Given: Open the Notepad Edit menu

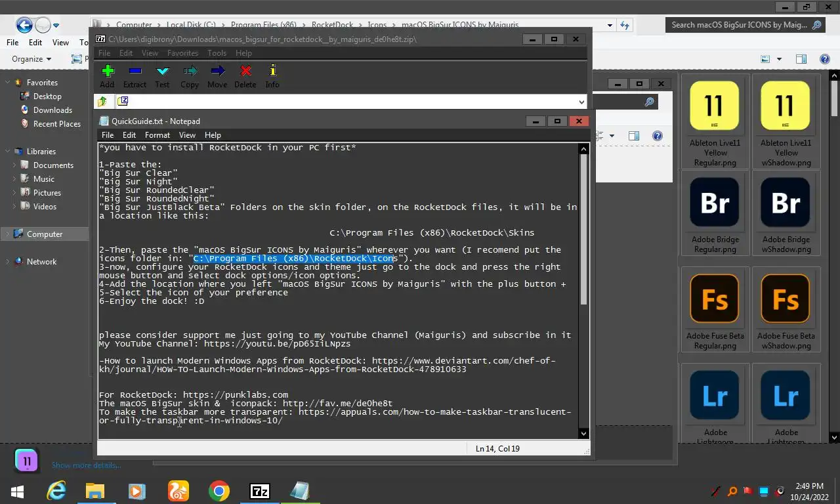Looking at the screenshot, I should click(129, 135).
